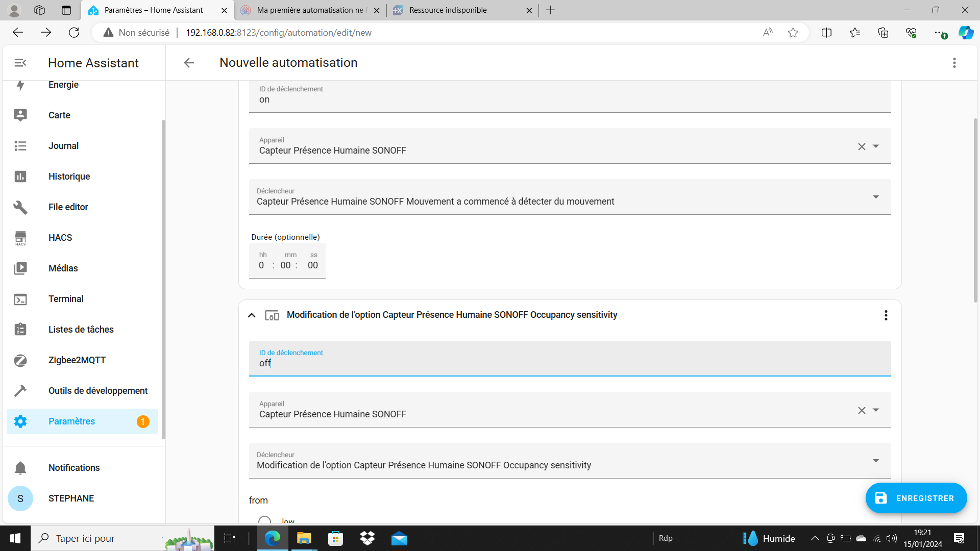Open the STEPHANE user profile

pyautogui.click(x=71, y=498)
